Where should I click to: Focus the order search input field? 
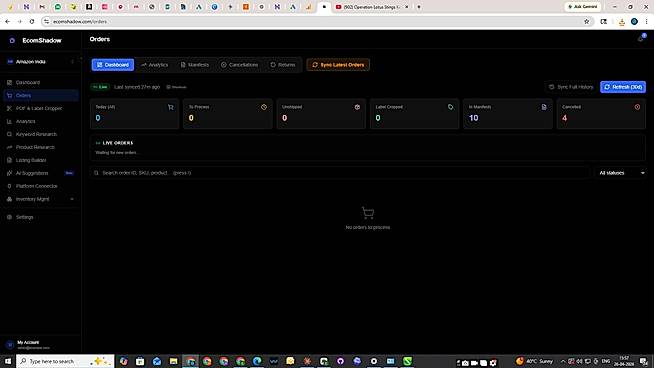pos(340,173)
